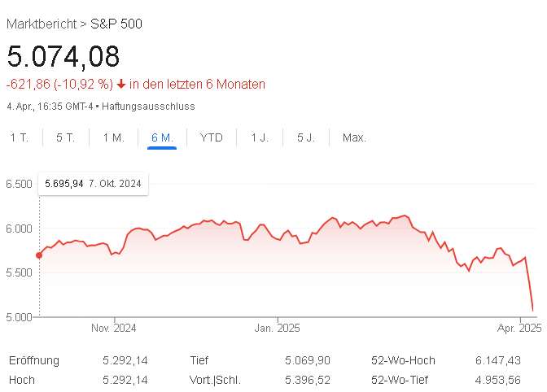Screen dimensions: 547x392
Task: Click the Nov. 2024 axis label
Action: 114,329
